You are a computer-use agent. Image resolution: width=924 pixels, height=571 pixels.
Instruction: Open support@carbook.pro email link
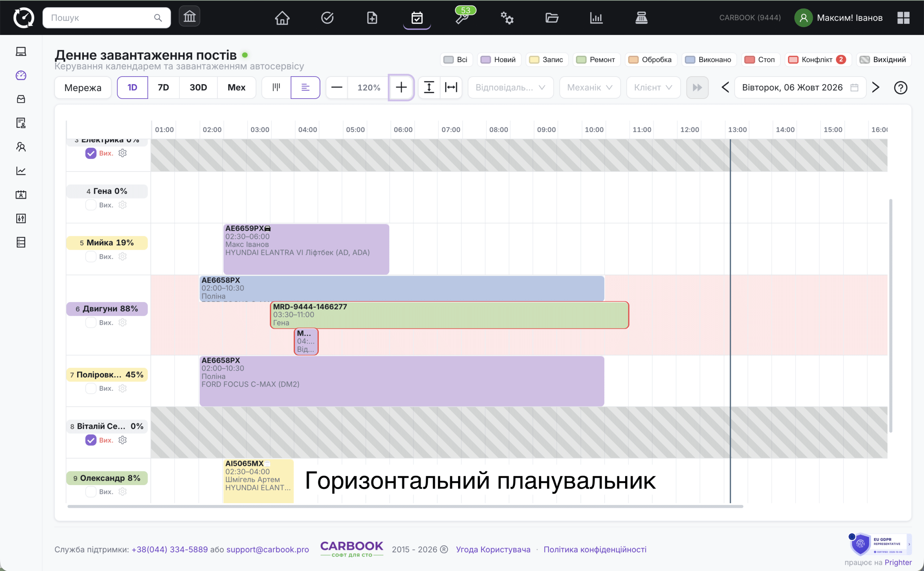pos(267,549)
